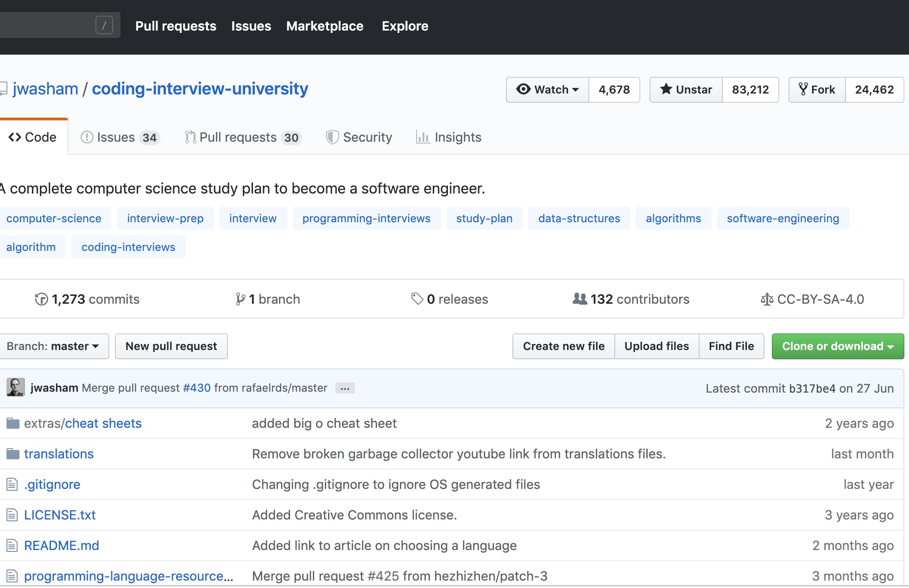Click Create new file button
Viewport: 909px width, 588px height.
coord(563,346)
